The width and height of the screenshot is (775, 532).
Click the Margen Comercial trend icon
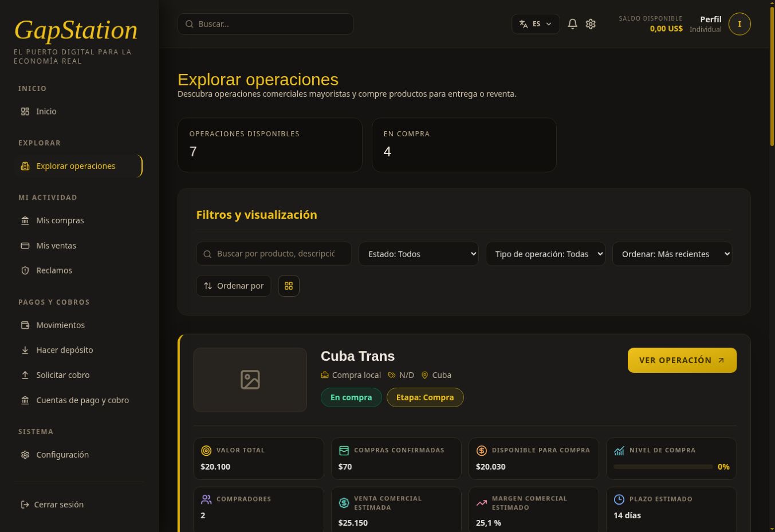coord(482,503)
